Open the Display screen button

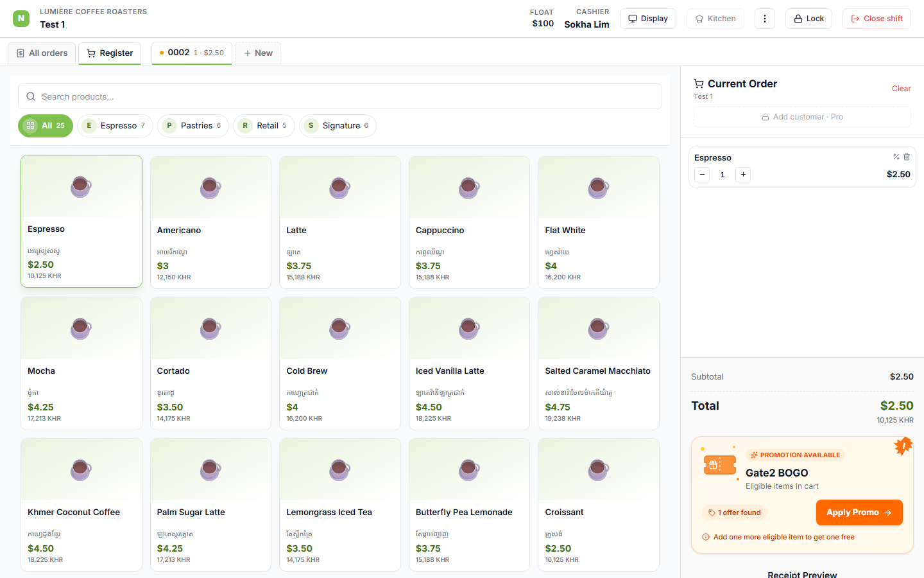click(x=648, y=19)
